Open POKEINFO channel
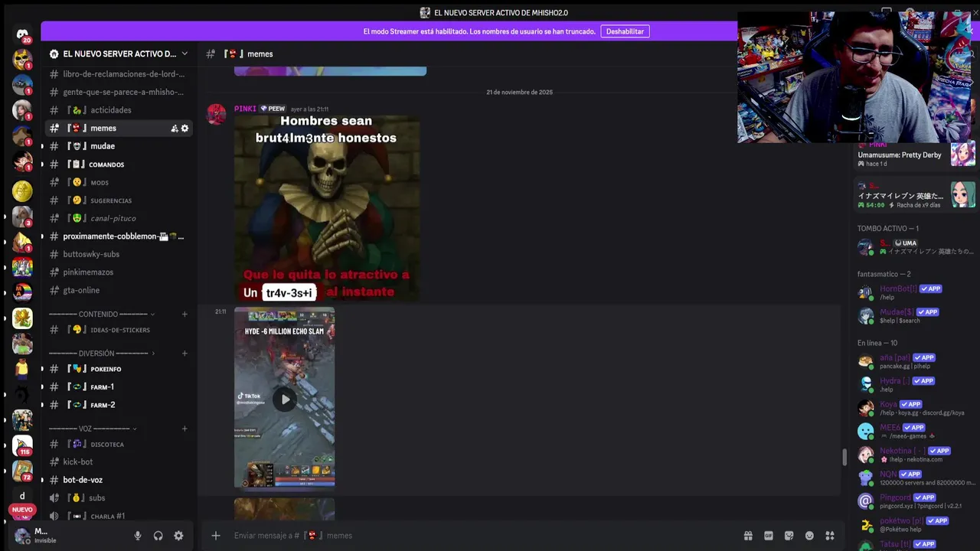The height and width of the screenshot is (551, 980). coord(119,369)
